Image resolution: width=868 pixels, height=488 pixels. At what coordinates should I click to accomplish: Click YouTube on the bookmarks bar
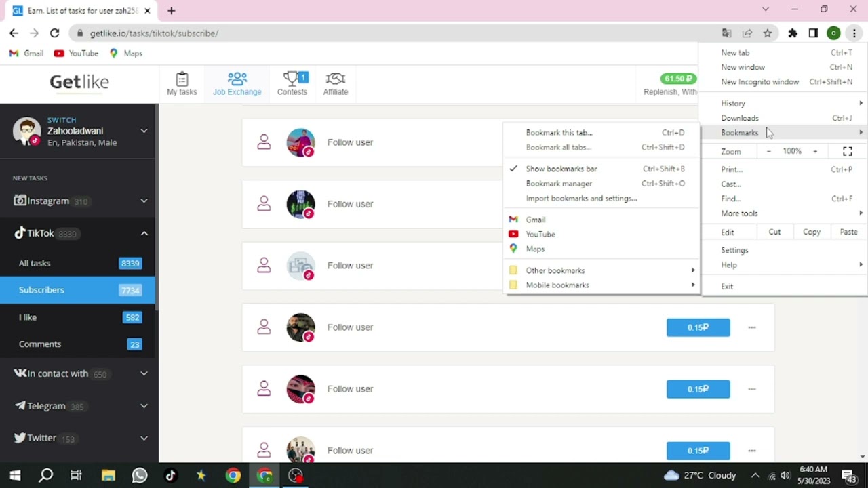click(76, 53)
